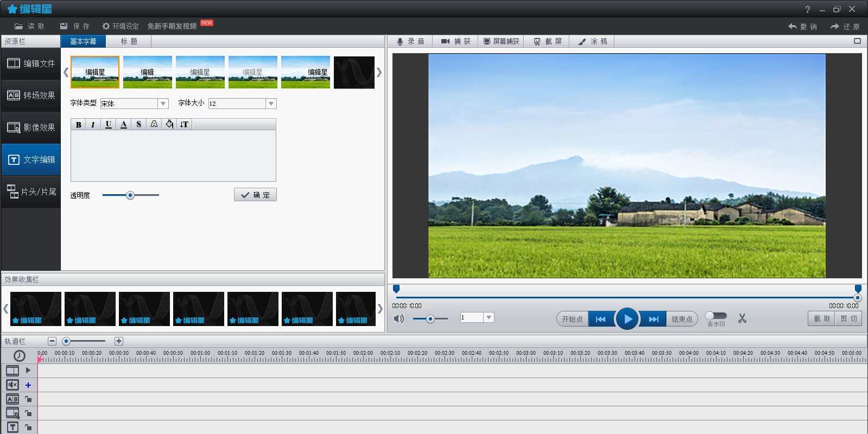
Task: Click the clock icon in track bar
Action: (20, 356)
